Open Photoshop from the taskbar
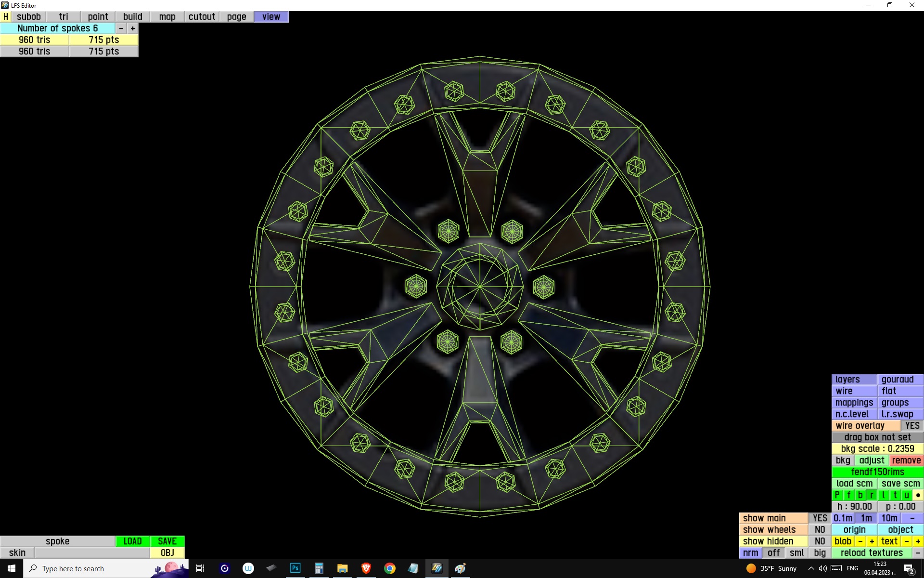Image resolution: width=924 pixels, height=578 pixels. coord(295,568)
